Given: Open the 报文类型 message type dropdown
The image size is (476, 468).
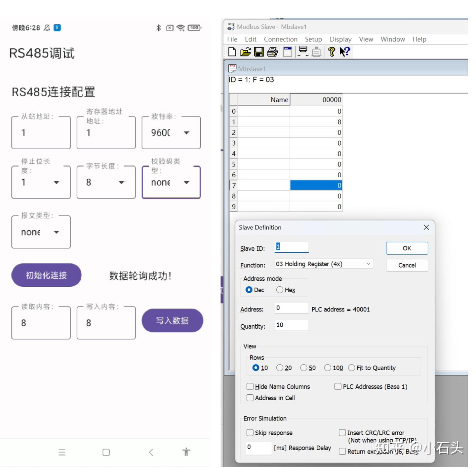Looking at the screenshot, I should (x=41, y=232).
